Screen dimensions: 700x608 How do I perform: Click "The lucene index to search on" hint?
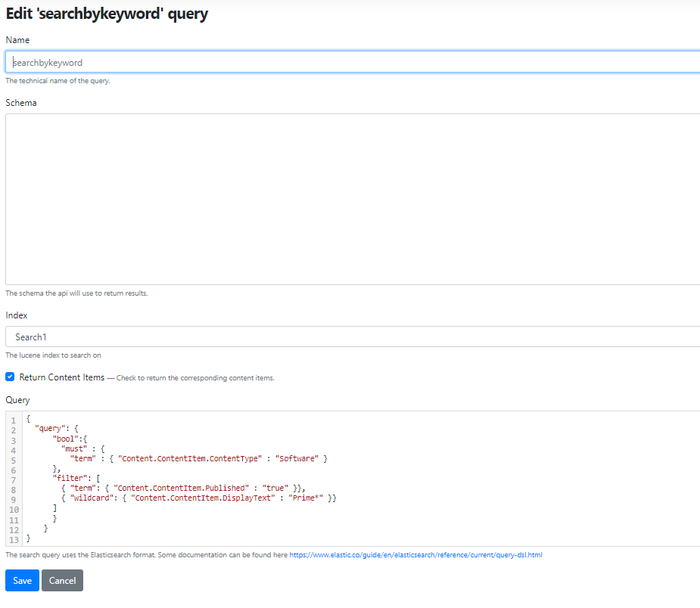click(x=53, y=355)
